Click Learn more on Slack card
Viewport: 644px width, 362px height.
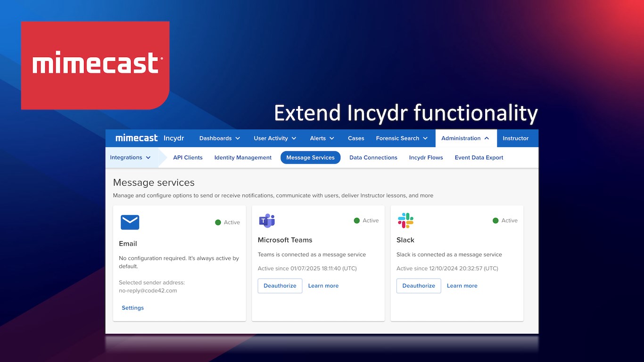462,286
